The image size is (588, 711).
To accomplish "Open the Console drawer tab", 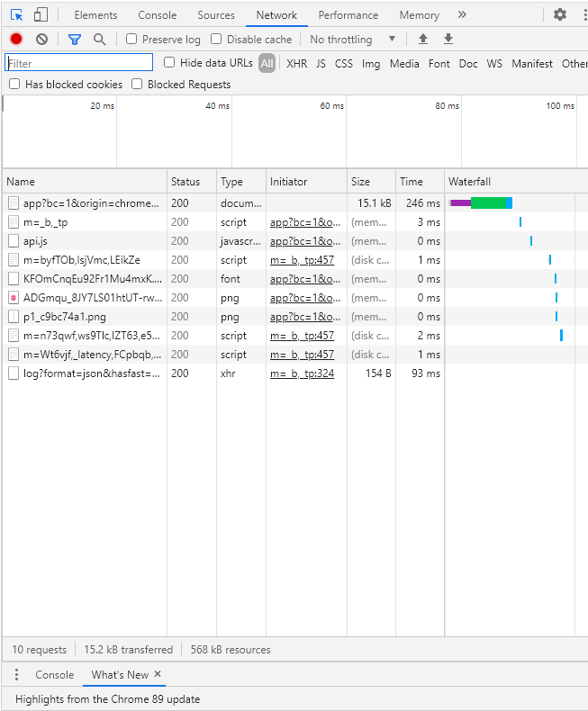I will pos(55,675).
